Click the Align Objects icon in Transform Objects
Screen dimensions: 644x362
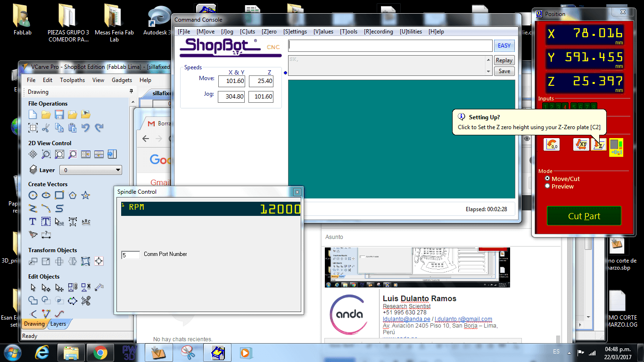point(99,261)
